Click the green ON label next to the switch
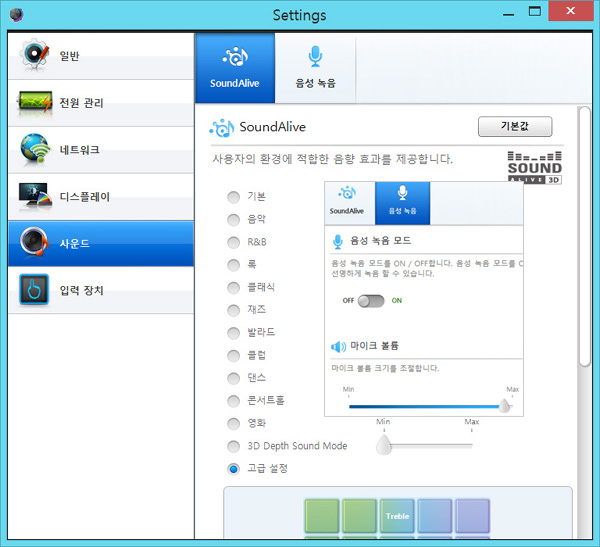This screenshot has height=547, width=600. 397,300
